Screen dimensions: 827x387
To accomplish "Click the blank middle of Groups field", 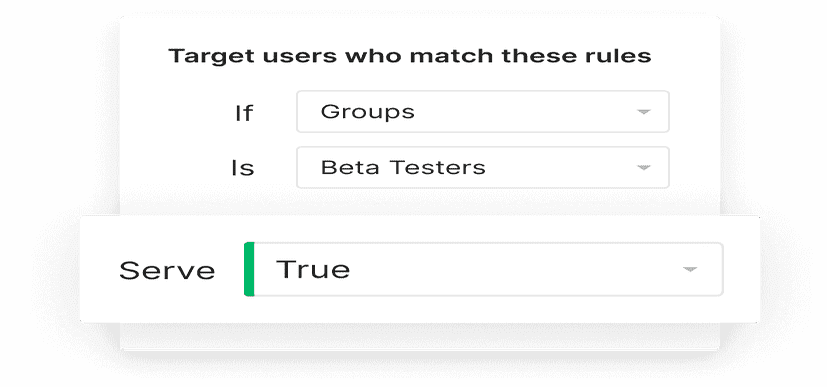I will click(x=525, y=112).
